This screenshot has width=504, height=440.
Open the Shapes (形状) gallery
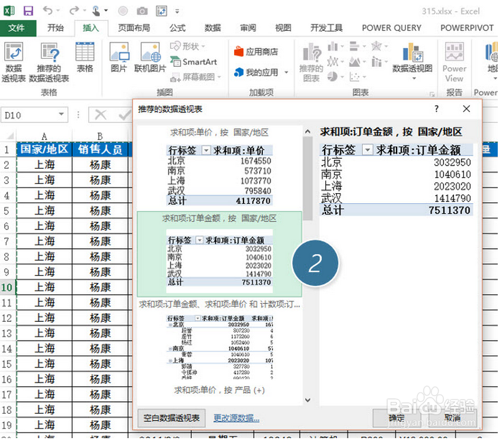(x=188, y=47)
